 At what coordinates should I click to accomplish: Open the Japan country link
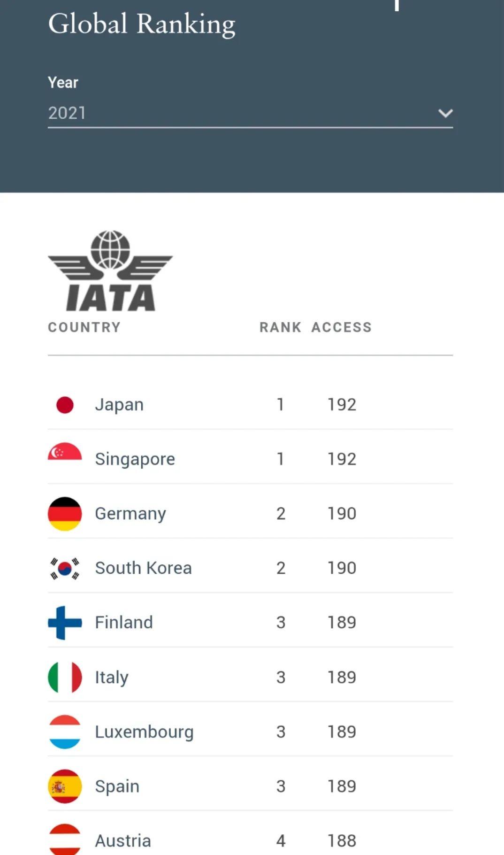click(x=119, y=405)
